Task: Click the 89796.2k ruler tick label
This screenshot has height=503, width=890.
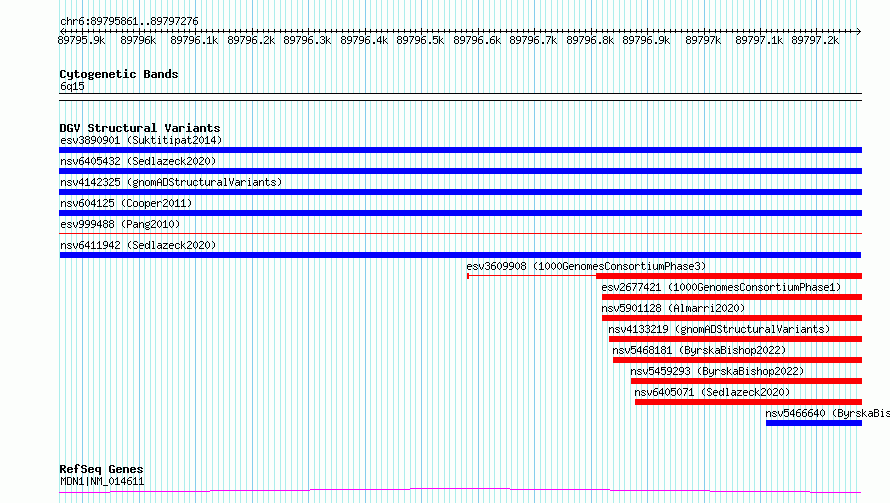Action: tap(251, 40)
